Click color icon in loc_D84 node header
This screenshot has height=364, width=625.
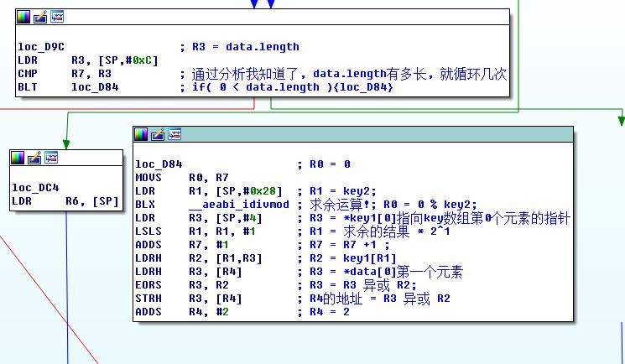(141, 134)
